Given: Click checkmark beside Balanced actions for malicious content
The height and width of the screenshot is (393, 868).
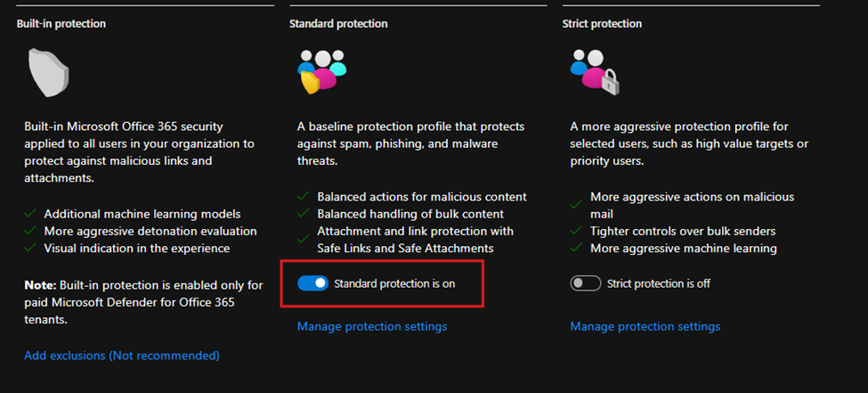Looking at the screenshot, I should [x=304, y=196].
